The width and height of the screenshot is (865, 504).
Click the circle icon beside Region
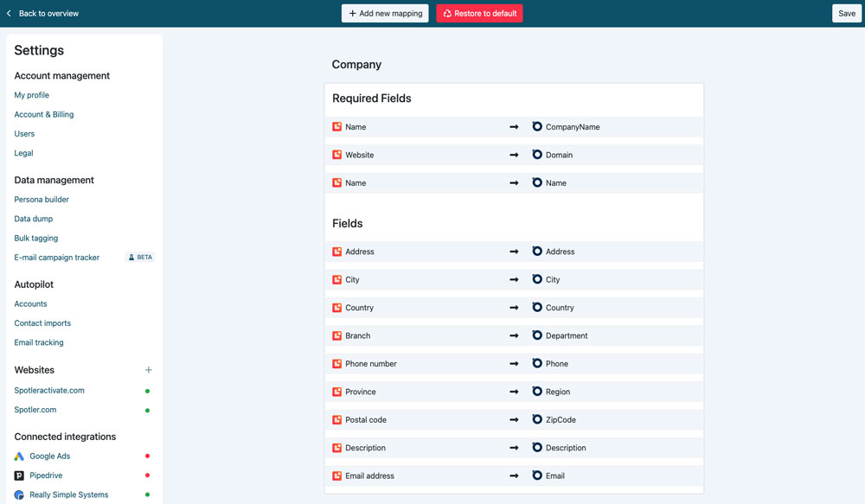point(537,391)
